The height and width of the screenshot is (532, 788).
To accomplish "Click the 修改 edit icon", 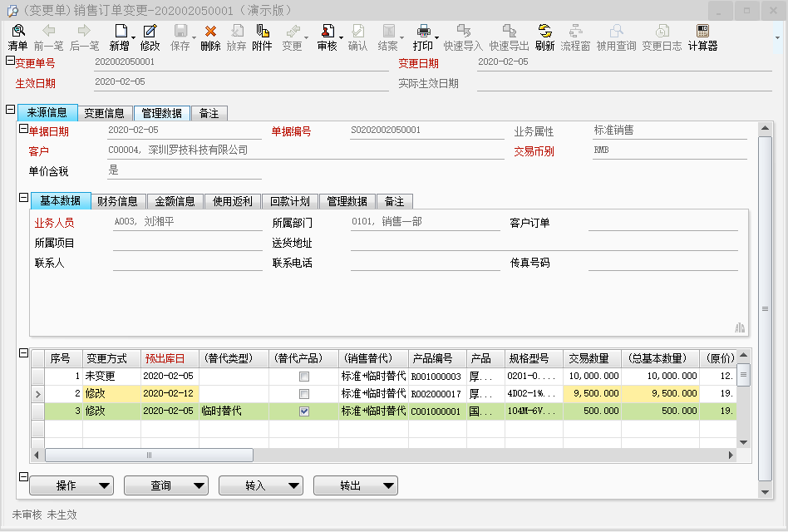I will (x=150, y=37).
